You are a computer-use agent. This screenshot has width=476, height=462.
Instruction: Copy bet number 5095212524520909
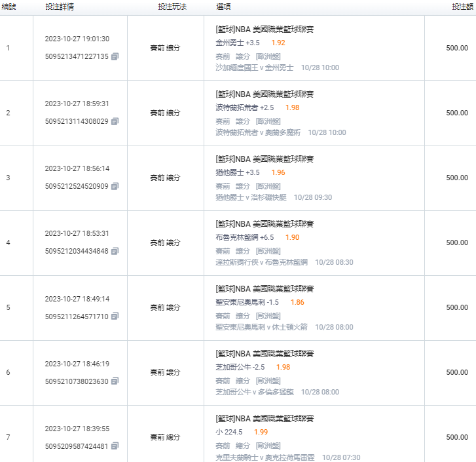coord(115,186)
